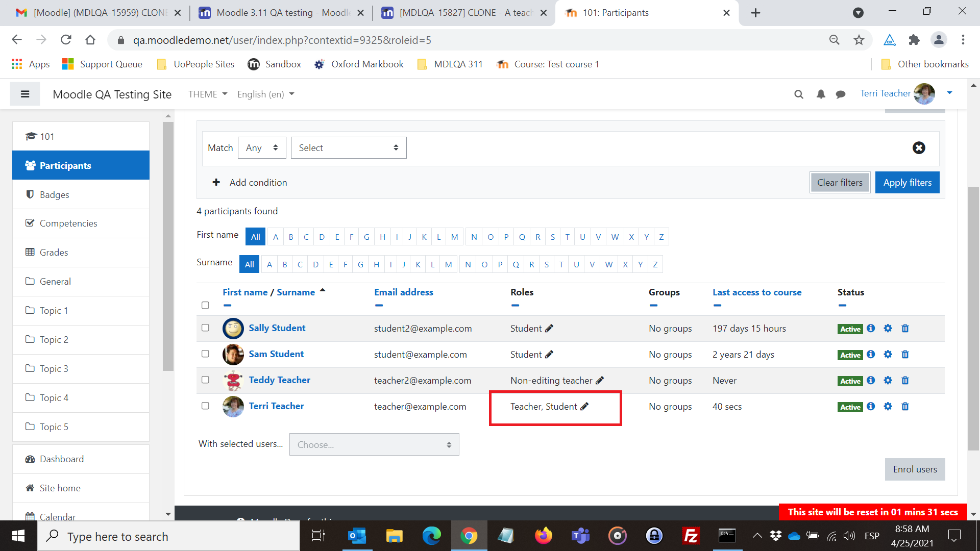The height and width of the screenshot is (551, 980).
Task: Tick the select-all participants checkbox
Action: click(x=205, y=305)
